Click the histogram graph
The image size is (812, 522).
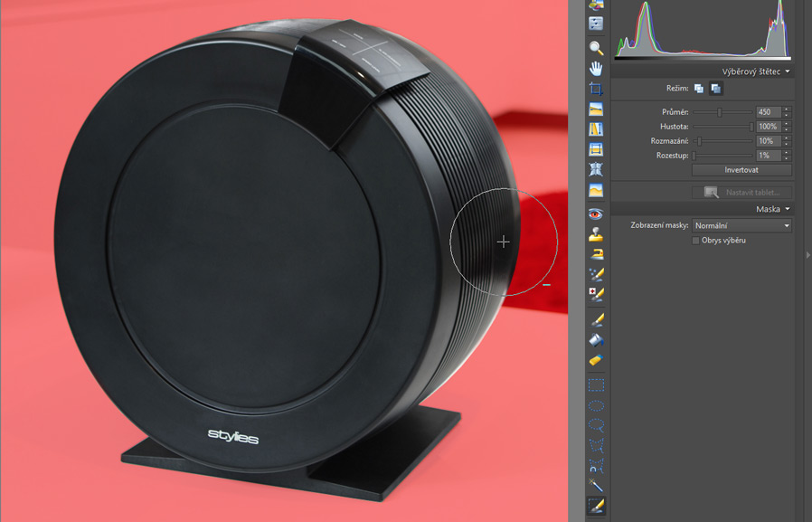[703, 28]
